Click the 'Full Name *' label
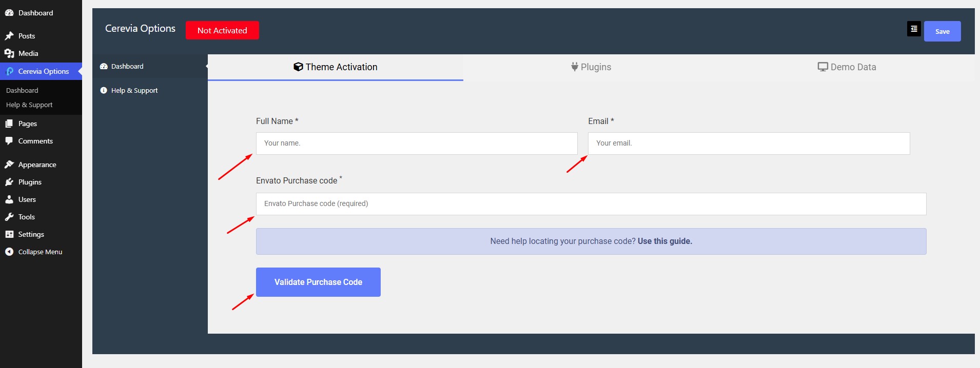Image resolution: width=980 pixels, height=368 pixels. (277, 121)
